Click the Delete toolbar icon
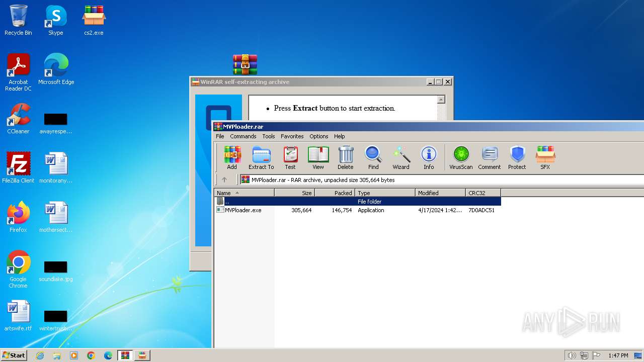 pyautogui.click(x=346, y=158)
